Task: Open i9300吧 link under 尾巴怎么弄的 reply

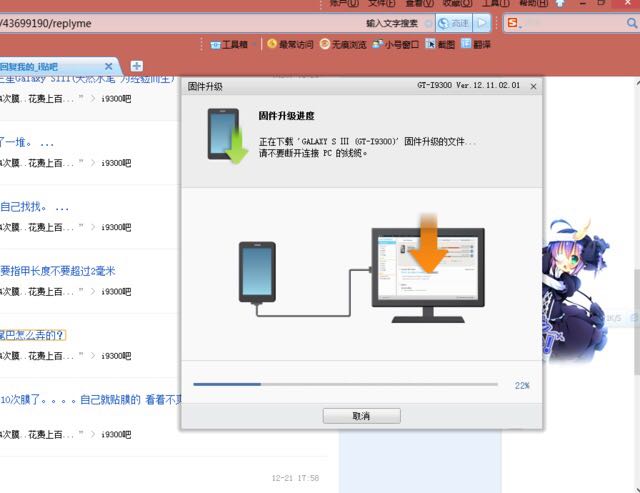Action: coord(116,356)
